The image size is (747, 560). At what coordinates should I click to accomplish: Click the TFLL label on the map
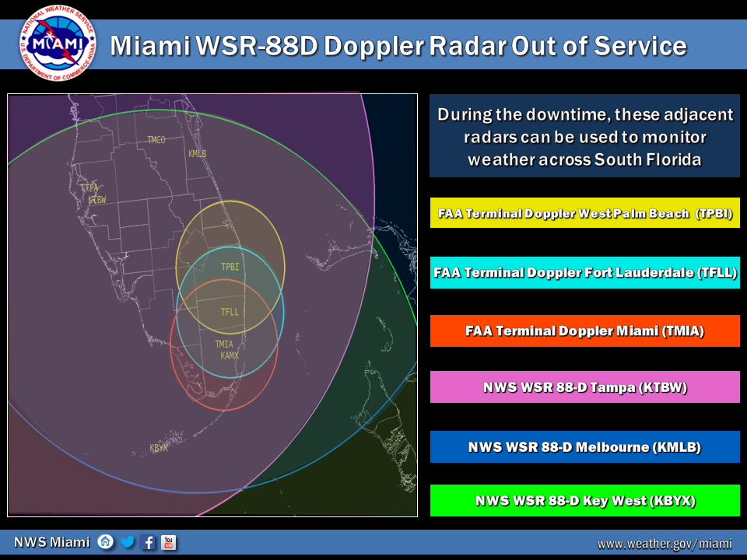tap(230, 312)
